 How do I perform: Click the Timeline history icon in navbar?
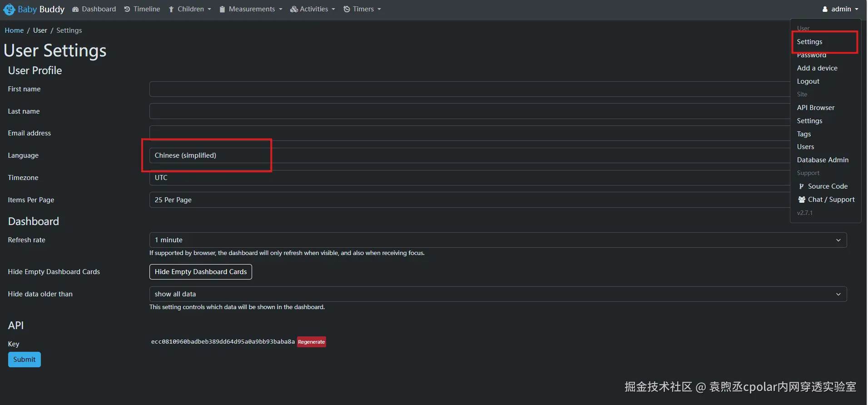point(127,9)
